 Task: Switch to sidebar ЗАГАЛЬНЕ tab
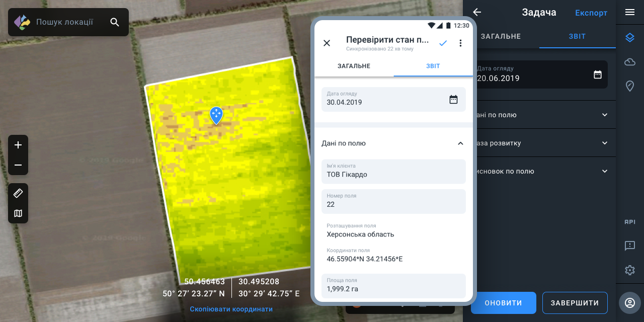[501, 36]
